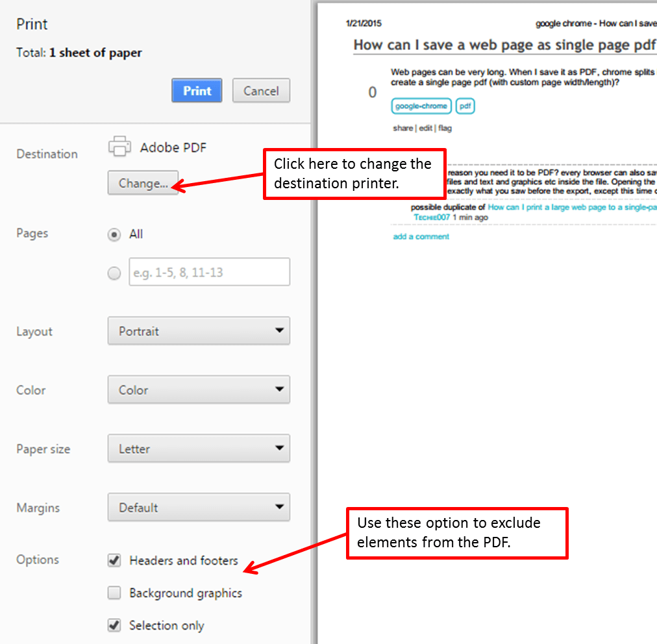Click Change... to pick another destination
The image size is (657, 644).
pyautogui.click(x=143, y=184)
